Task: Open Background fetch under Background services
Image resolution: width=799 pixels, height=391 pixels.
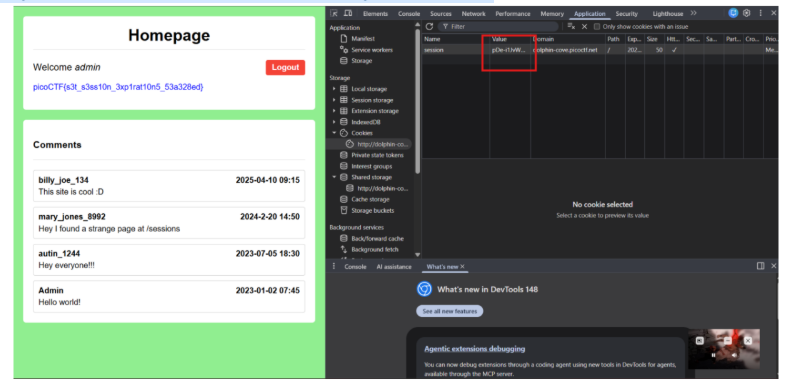Action: pos(375,249)
